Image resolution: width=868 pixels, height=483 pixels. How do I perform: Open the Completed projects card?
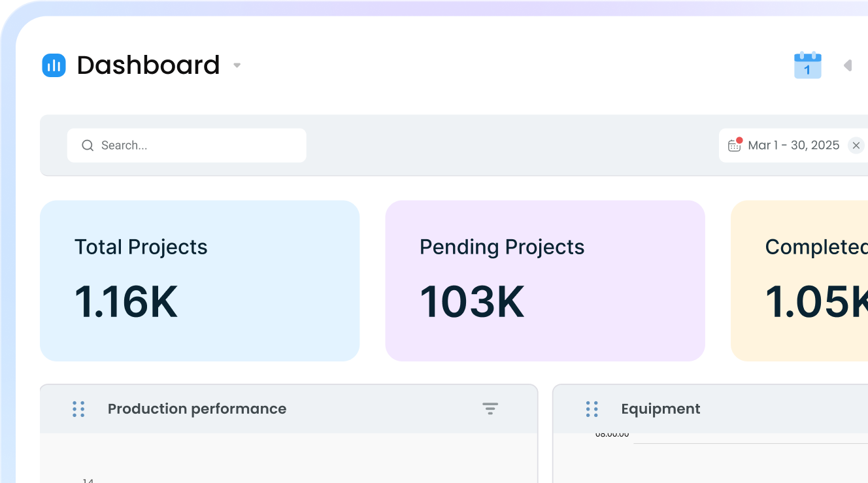pyautogui.click(x=799, y=281)
